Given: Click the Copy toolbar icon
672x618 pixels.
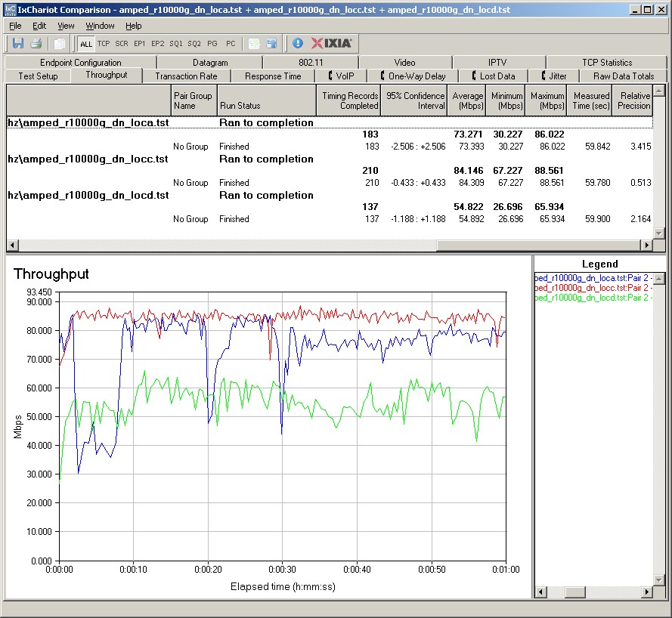Looking at the screenshot, I should point(60,43).
